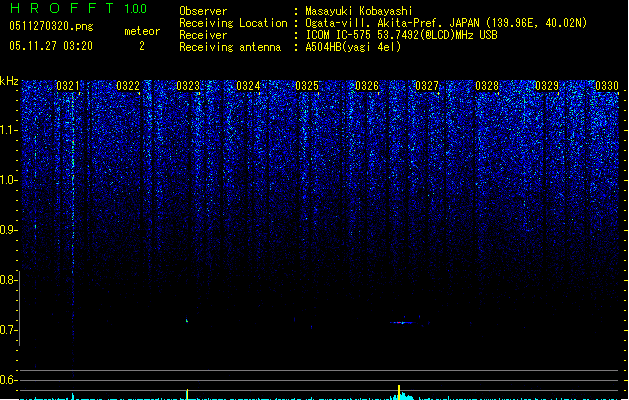Click the 0330 time marker
The width and height of the screenshot is (629, 400).
pos(607,86)
